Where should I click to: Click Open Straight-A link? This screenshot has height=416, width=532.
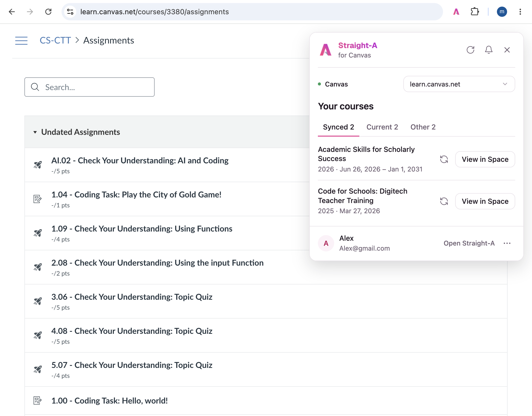click(x=469, y=243)
